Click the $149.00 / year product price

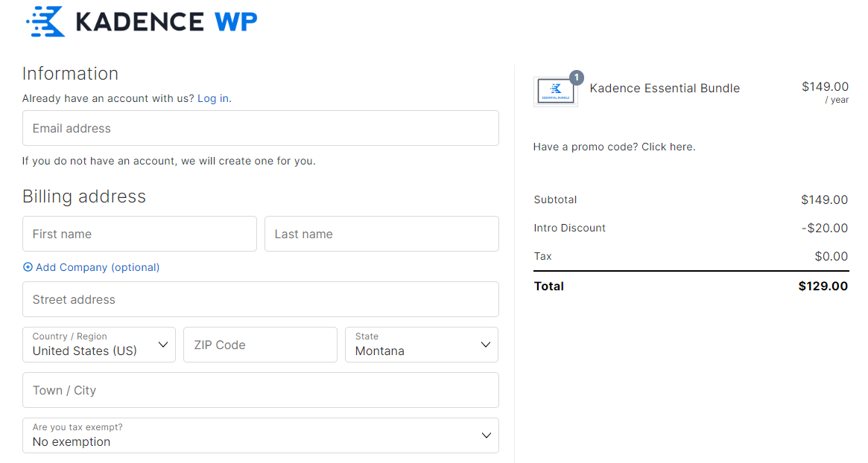(x=825, y=92)
